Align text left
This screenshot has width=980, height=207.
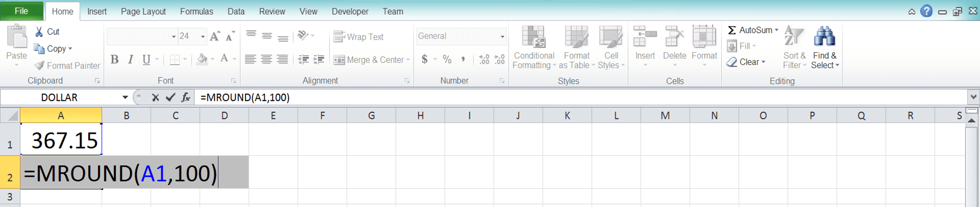click(x=250, y=59)
